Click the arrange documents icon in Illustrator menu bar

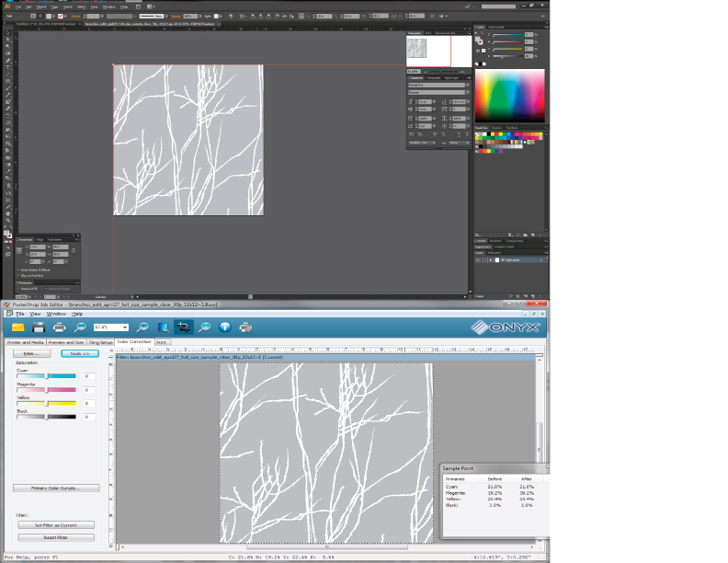click(151, 6)
